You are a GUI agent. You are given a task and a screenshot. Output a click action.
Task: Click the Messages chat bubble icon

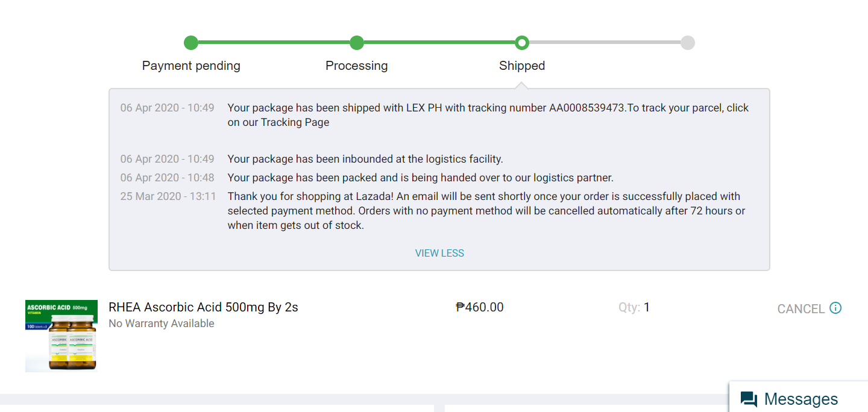(749, 399)
